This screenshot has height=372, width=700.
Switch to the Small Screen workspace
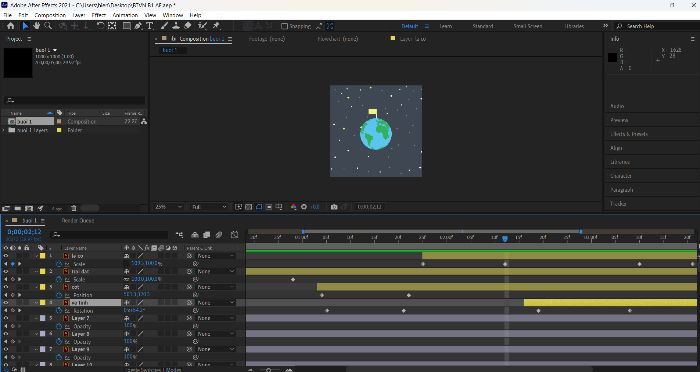pos(528,26)
